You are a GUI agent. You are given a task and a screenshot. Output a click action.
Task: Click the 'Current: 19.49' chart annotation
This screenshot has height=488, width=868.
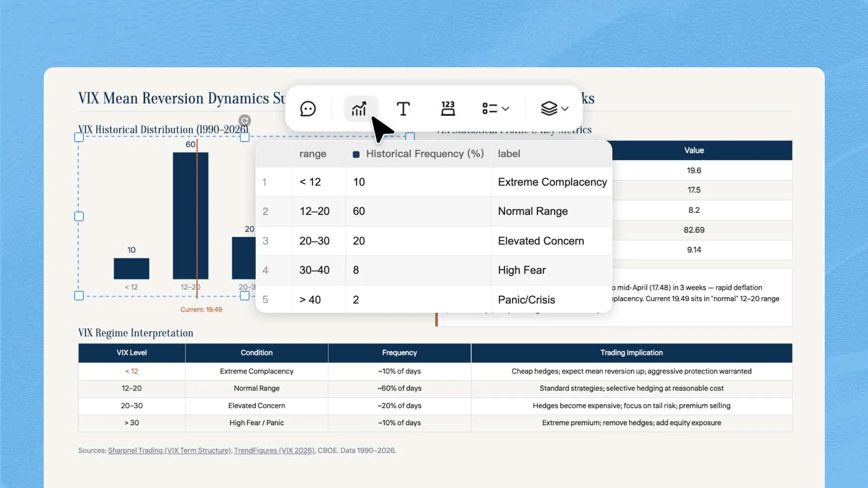(201, 310)
